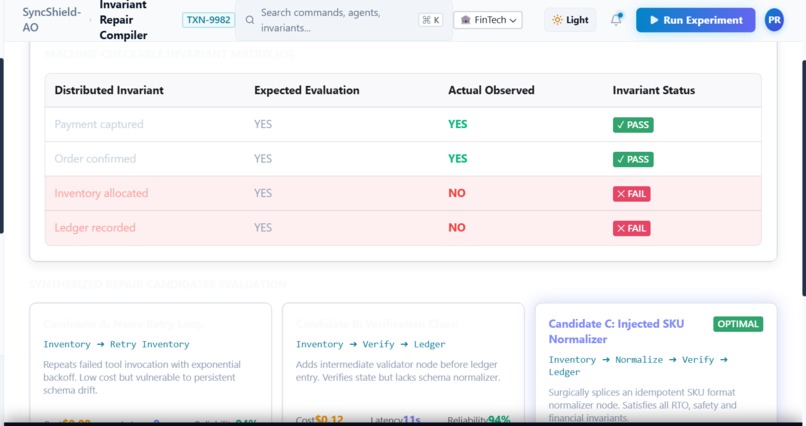
Task: Click the play icon in Run Experiment
Action: (x=654, y=20)
